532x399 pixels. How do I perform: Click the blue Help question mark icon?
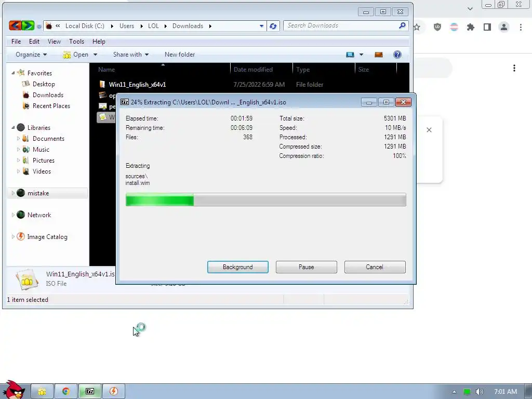tap(397, 55)
